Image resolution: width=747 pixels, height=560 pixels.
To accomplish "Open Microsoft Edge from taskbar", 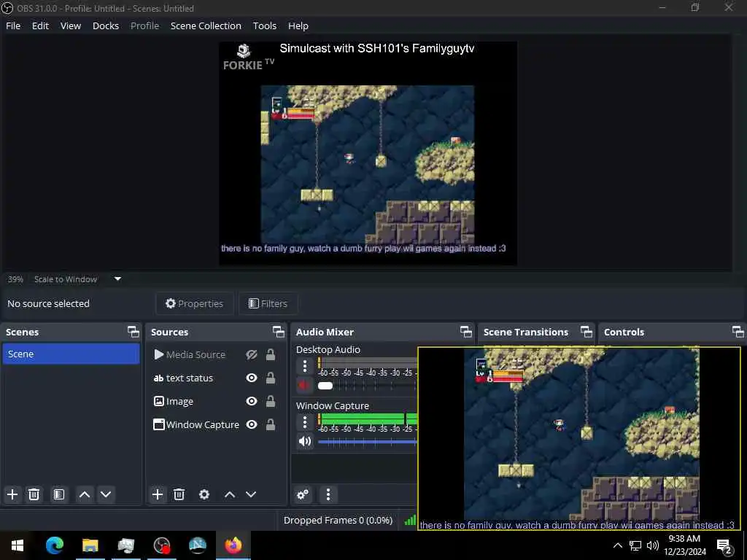I will (54, 545).
